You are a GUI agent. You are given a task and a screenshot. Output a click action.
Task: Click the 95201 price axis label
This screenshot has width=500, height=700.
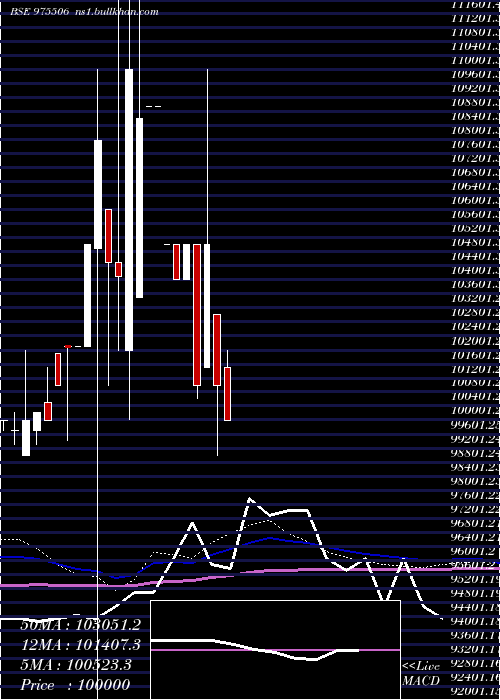point(475,579)
